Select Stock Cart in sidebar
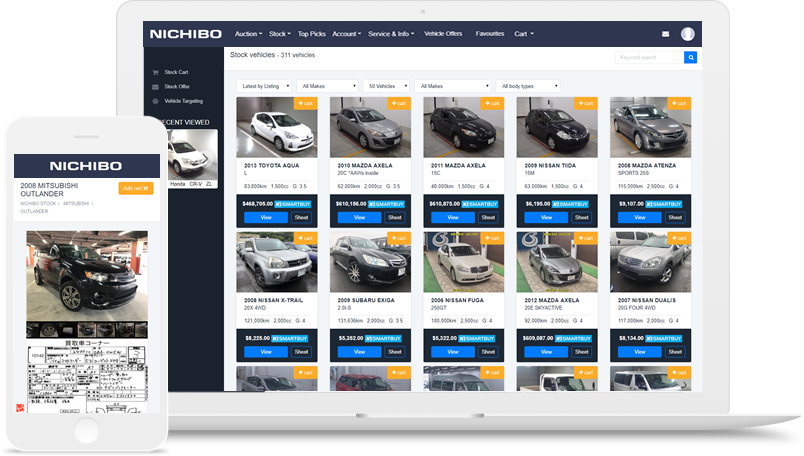This screenshot has height=456, width=804. [176, 72]
